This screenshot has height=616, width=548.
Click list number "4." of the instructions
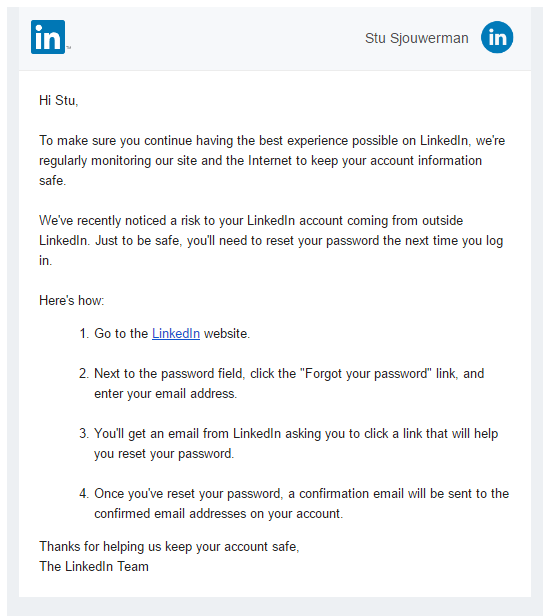84,494
